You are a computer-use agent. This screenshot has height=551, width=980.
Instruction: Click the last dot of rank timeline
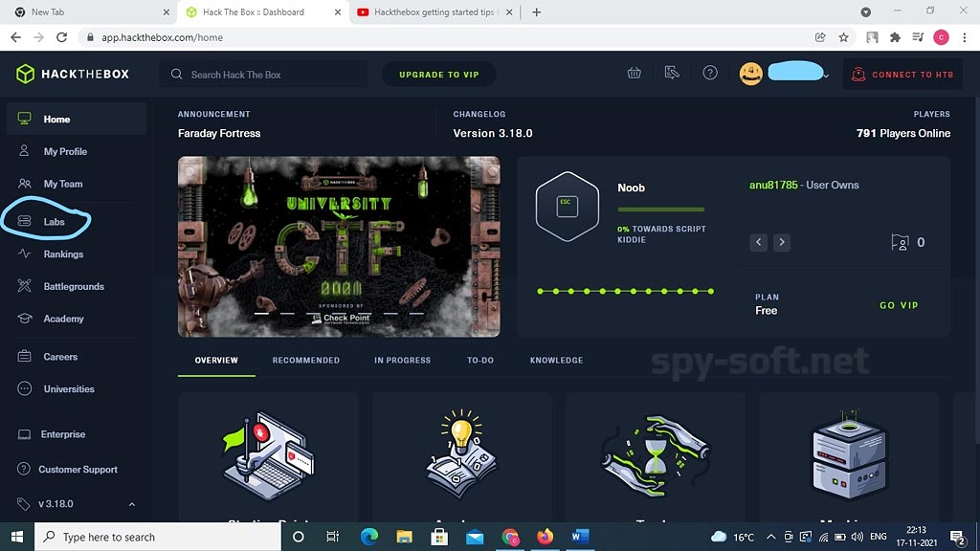(711, 291)
